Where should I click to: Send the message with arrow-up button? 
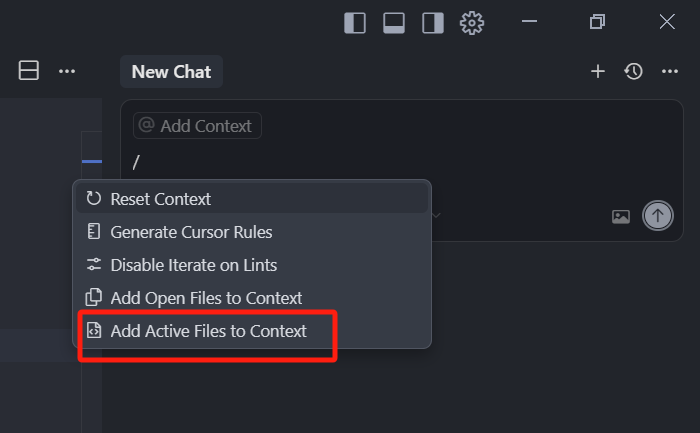(x=658, y=216)
